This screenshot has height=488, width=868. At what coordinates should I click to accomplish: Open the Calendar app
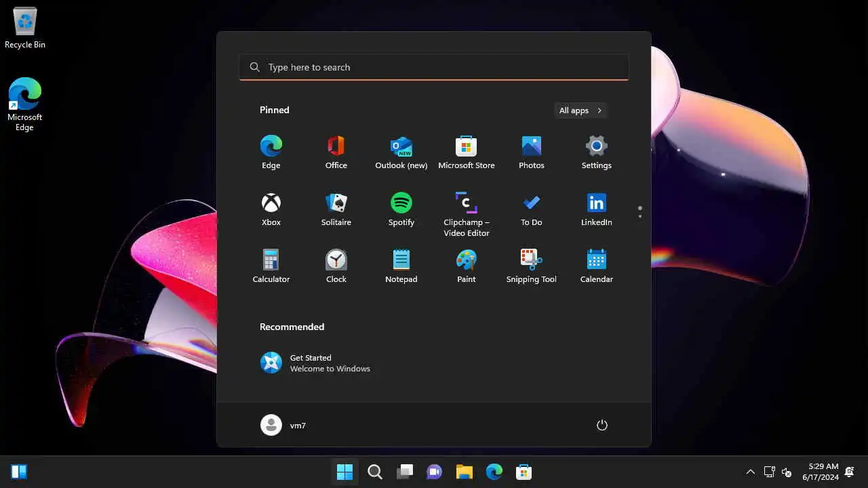(596, 266)
